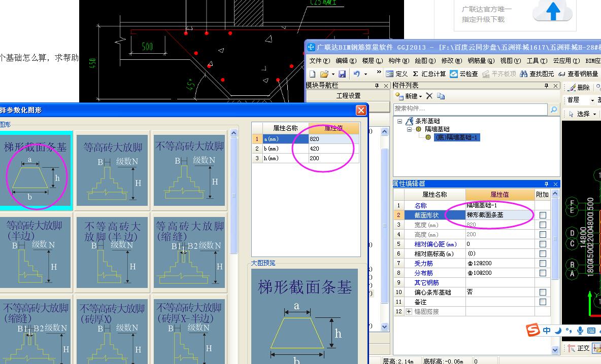The image size is (601, 364).
Task: Pin the 属性编辑器 panel
Action: point(546,184)
